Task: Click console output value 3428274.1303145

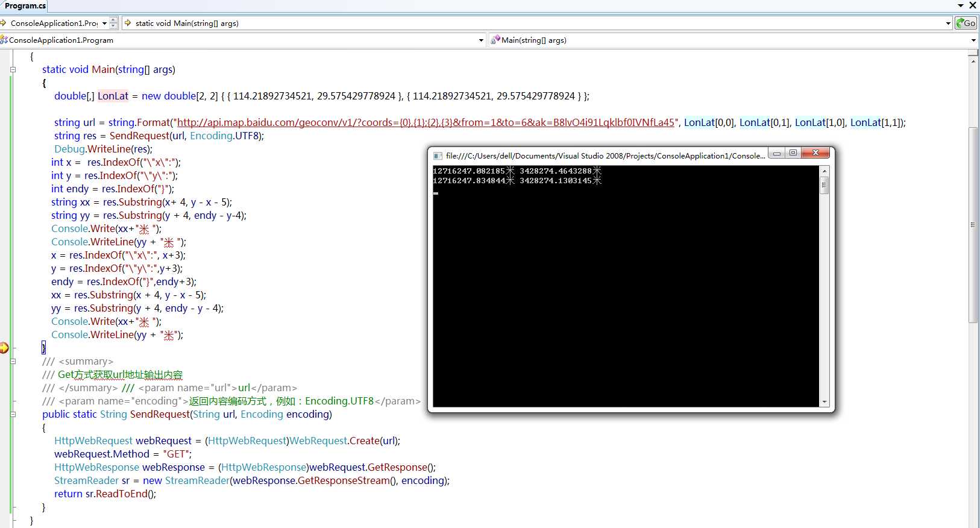Action: [556, 181]
